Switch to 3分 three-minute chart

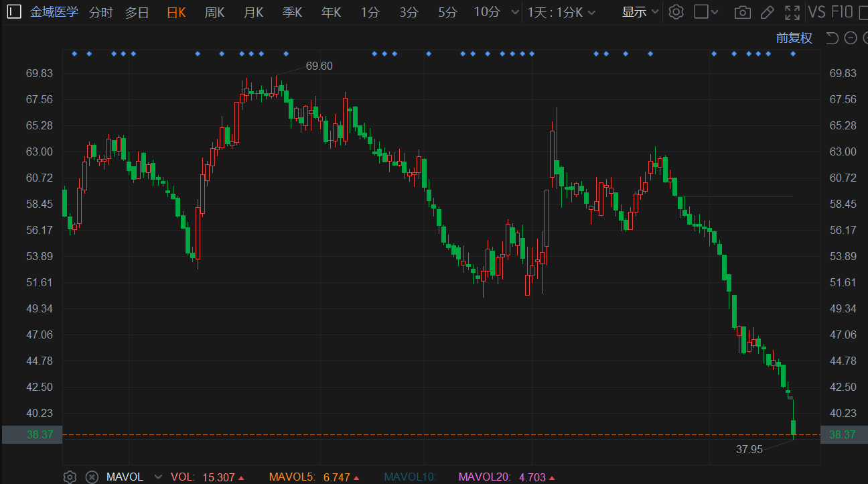pyautogui.click(x=409, y=12)
